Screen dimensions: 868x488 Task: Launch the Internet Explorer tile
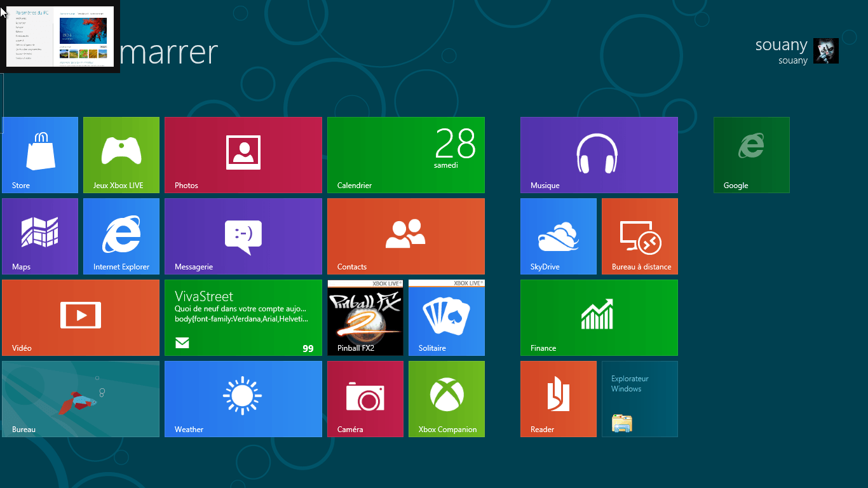[121, 236]
